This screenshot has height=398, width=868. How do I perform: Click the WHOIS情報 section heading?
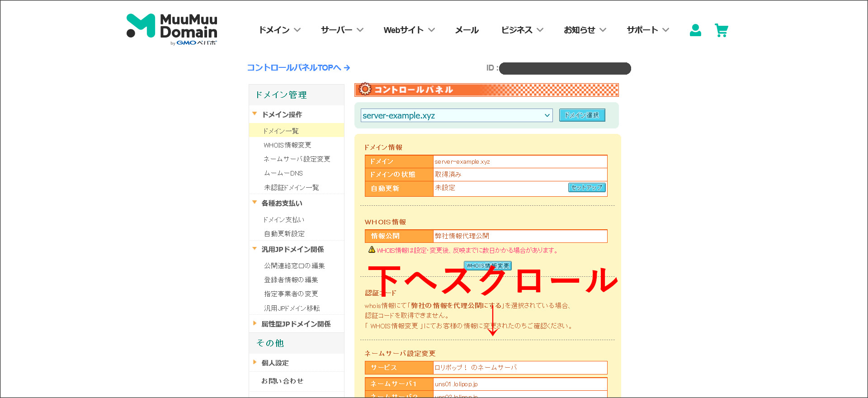(385, 222)
